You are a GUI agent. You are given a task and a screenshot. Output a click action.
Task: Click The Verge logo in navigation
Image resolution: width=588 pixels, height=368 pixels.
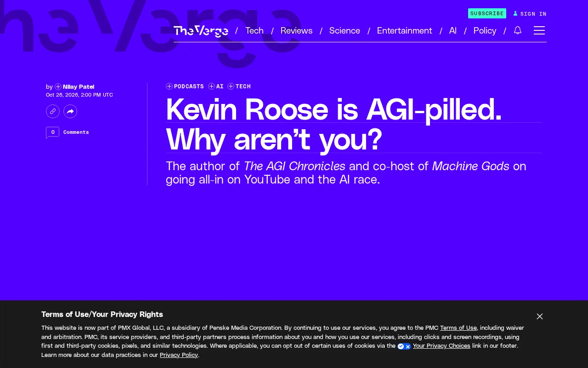pyautogui.click(x=201, y=31)
